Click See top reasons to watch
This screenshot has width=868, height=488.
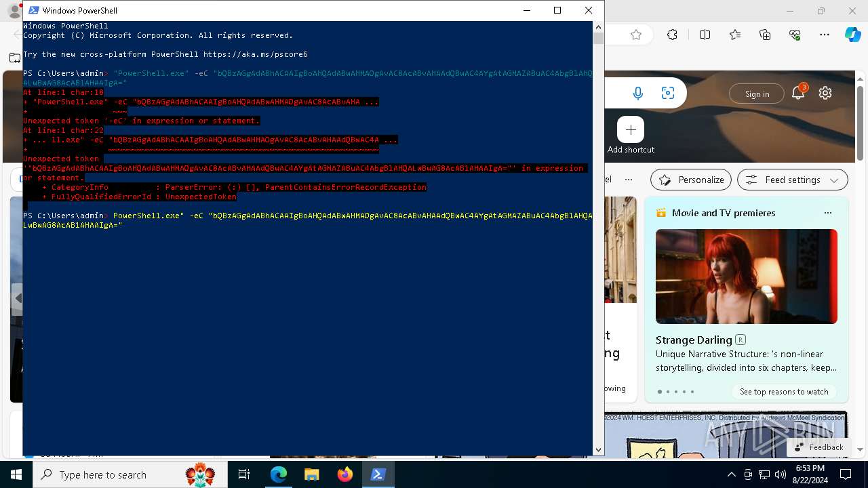tap(784, 392)
